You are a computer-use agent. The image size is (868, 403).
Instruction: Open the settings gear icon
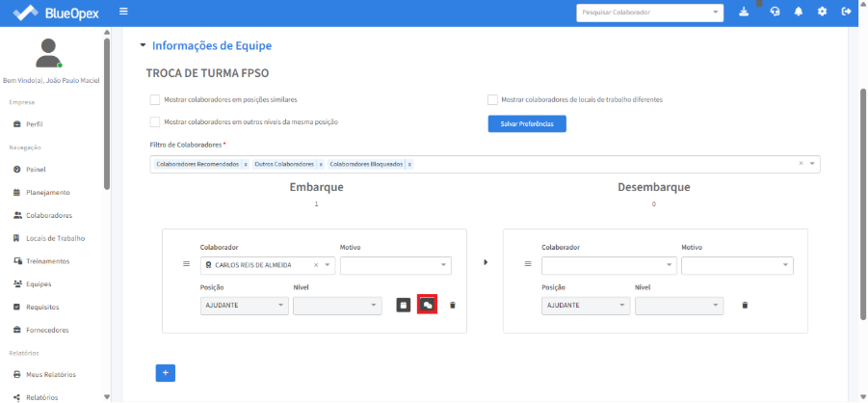coord(822,12)
